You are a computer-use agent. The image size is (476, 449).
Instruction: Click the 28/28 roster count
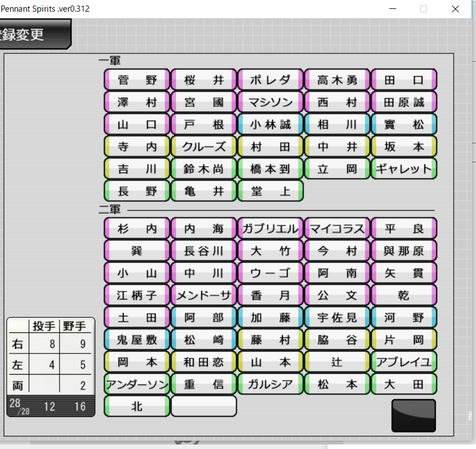click(19, 407)
